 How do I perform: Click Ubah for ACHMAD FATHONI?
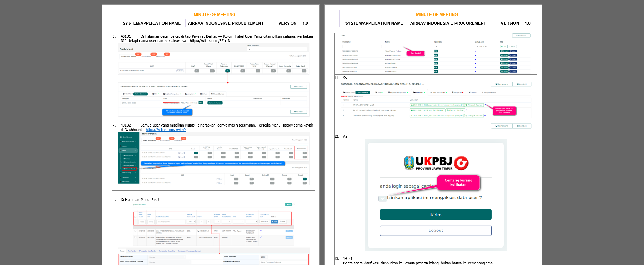pos(513,59)
